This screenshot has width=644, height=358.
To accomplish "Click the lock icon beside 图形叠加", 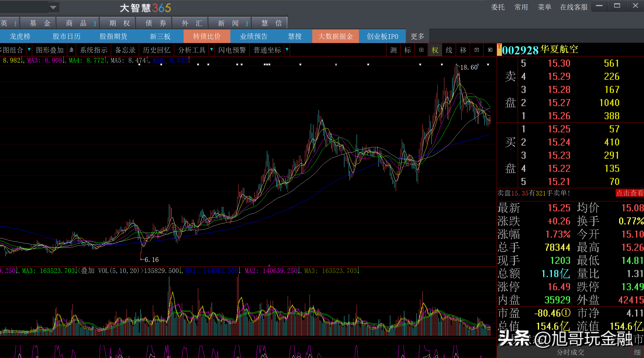I will click(71, 50).
